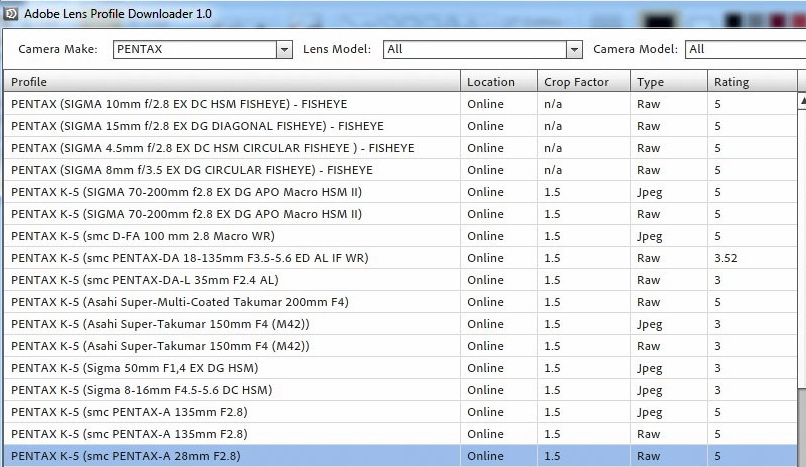Open the Lens Model dropdown arrow
Screen dimensions: 806x467
574,50
